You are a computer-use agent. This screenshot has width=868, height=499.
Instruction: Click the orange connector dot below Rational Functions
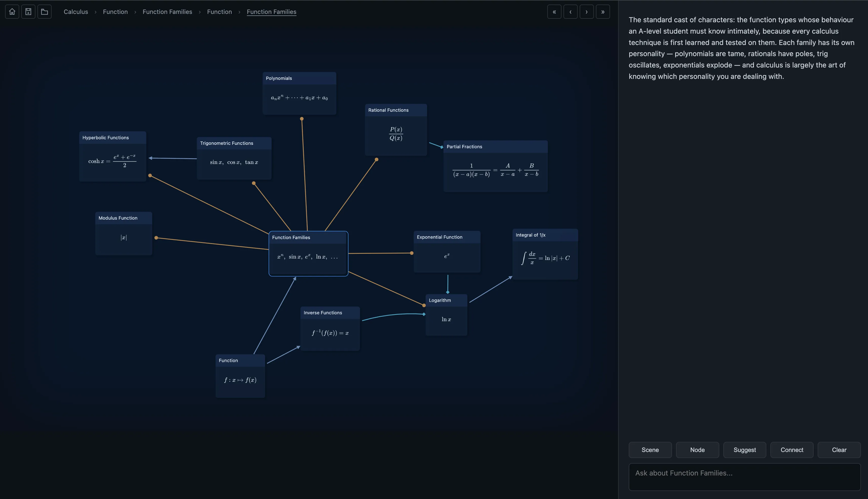coord(376,159)
